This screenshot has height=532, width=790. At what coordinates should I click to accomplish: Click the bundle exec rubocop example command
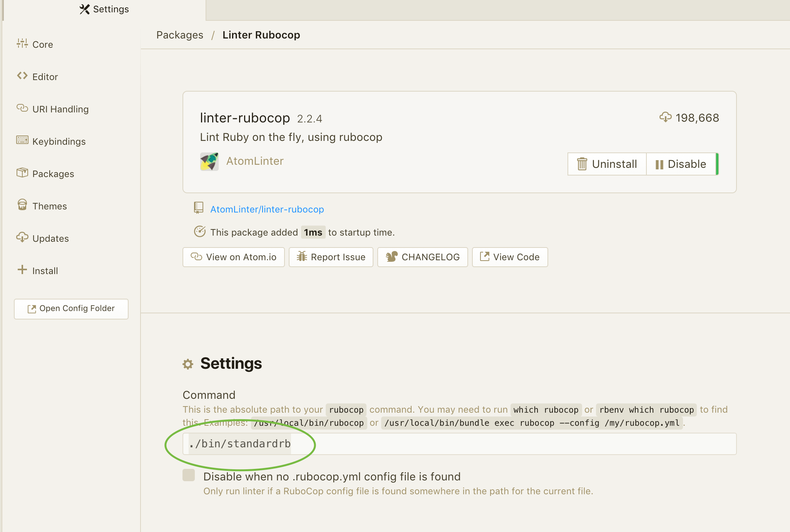pos(532,423)
